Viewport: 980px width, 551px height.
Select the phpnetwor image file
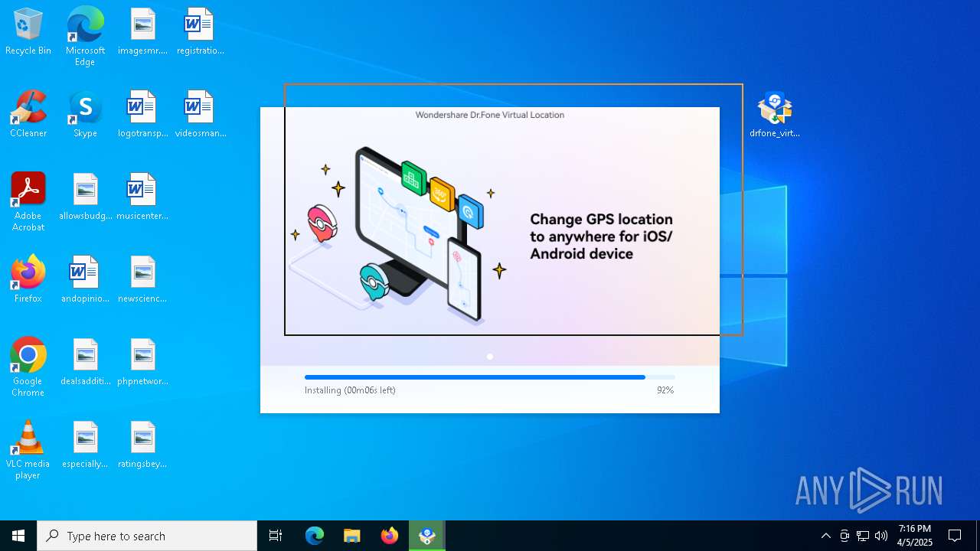click(142, 363)
